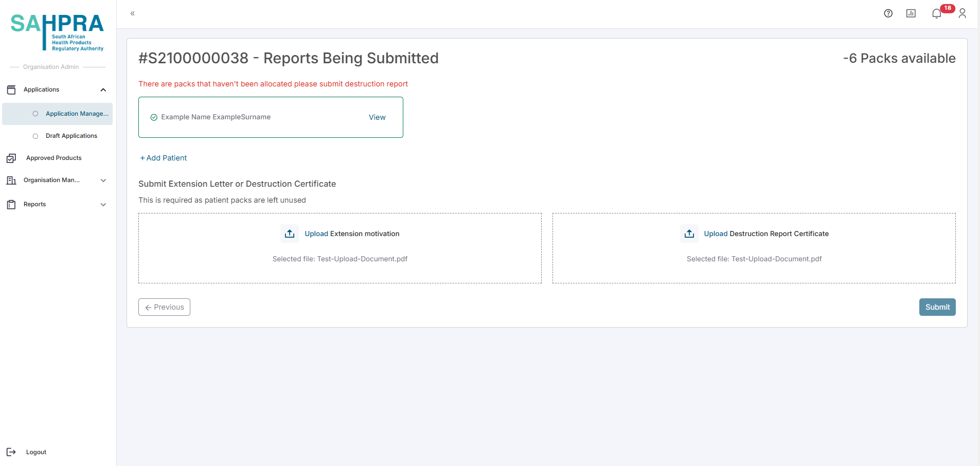Expand the Reports menu chevron
This screenshot has height=466, width=980.
[103, 205]
